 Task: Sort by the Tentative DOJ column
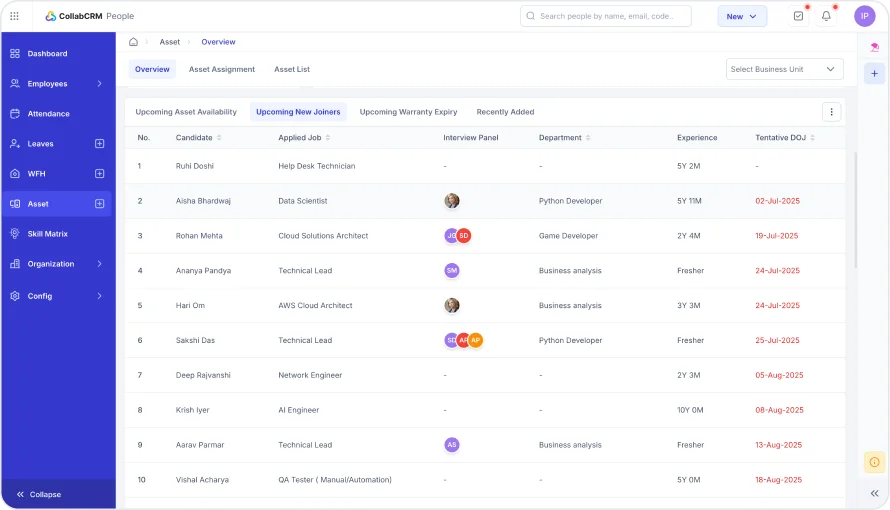812,137
